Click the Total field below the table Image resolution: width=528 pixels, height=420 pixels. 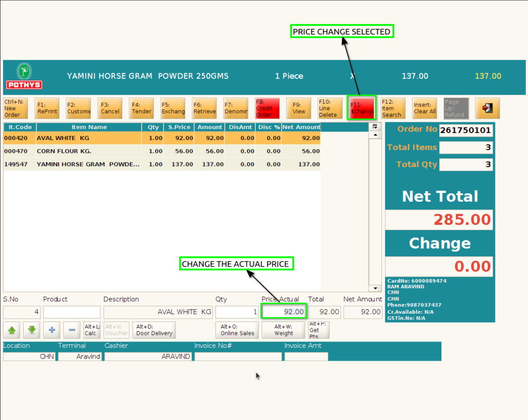click(x=325, y=312)
